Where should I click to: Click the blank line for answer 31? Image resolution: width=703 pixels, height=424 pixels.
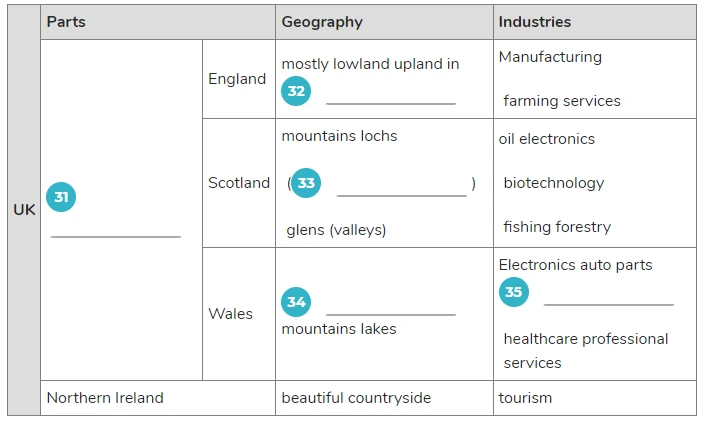pos(116,236)
